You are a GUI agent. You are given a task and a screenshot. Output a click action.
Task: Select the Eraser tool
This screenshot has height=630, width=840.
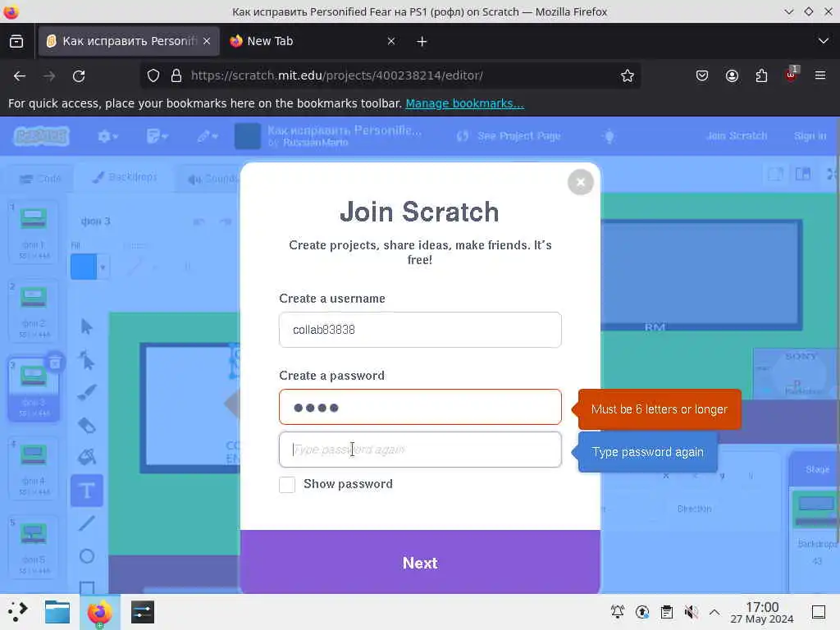[x=87, y=426]
